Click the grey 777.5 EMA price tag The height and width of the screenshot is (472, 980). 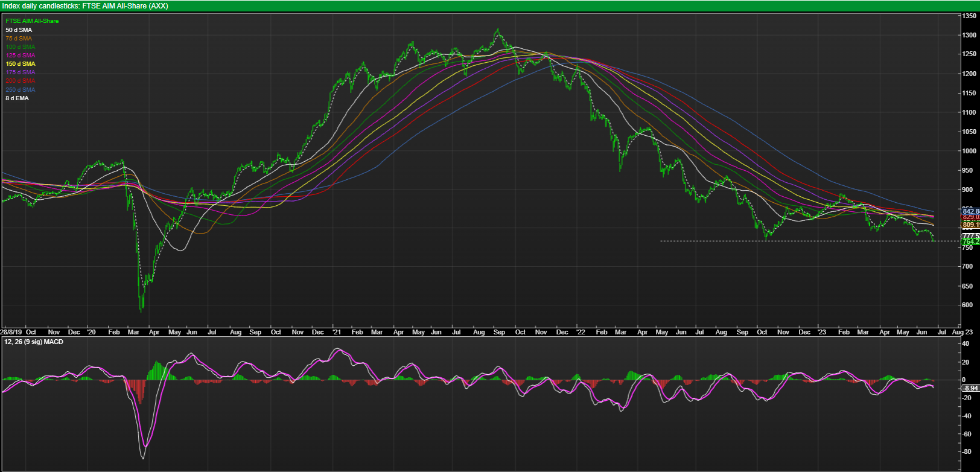[x=970, y=236]
